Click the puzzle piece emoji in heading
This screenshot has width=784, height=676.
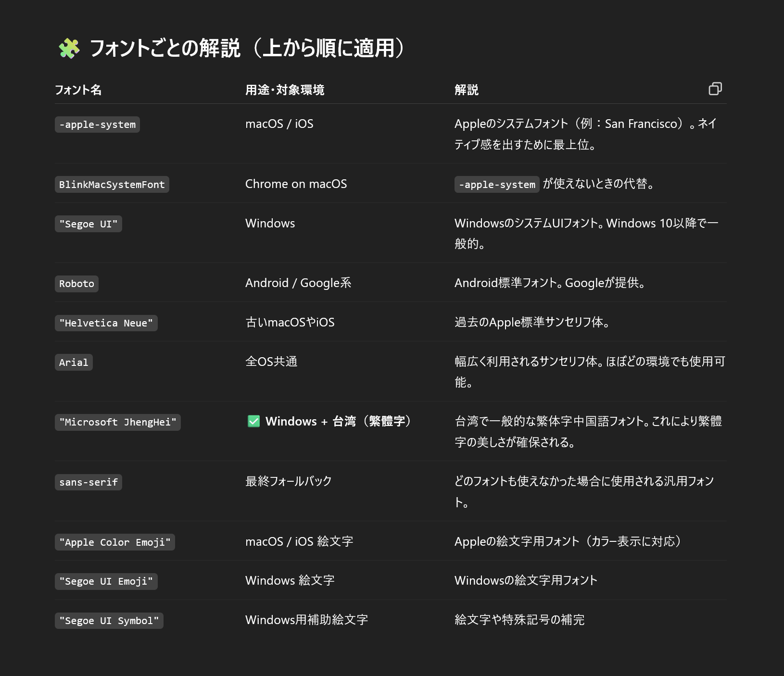(x=69, y=49)
